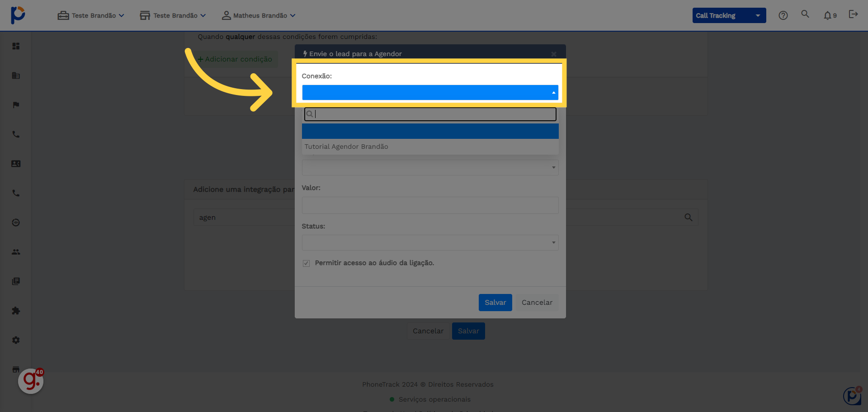Click the Conexão dropdown search box

click(x=430, y=114)
